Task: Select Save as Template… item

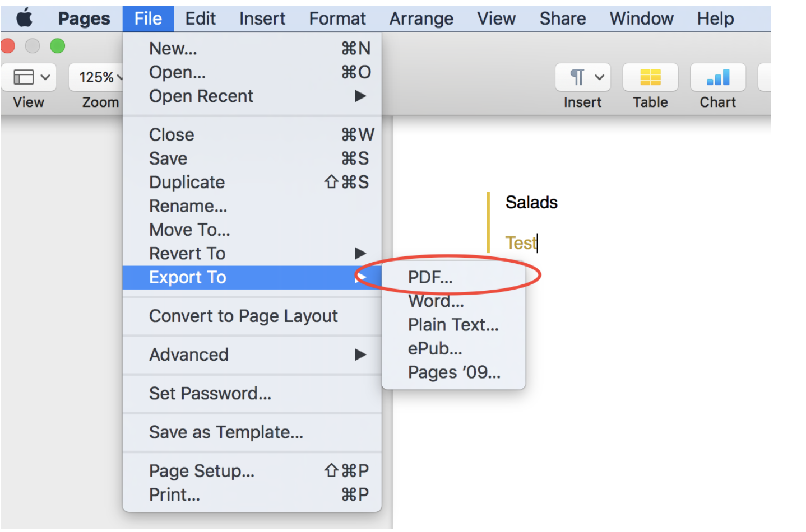Action: click(252, 432)
